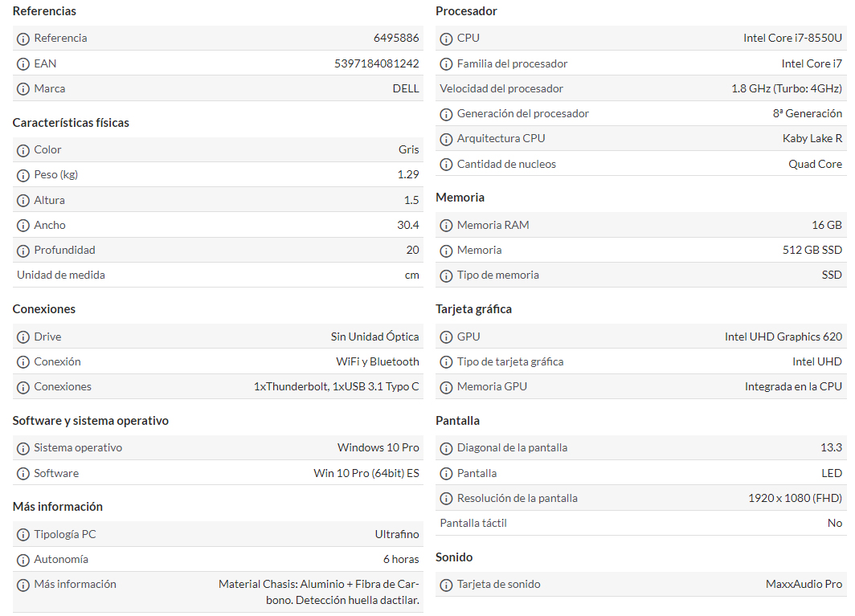The height and width of the screenshot is (616, 855).
Task: Click info icon beside Arquitectura CPU
Action: pos(446,140)
